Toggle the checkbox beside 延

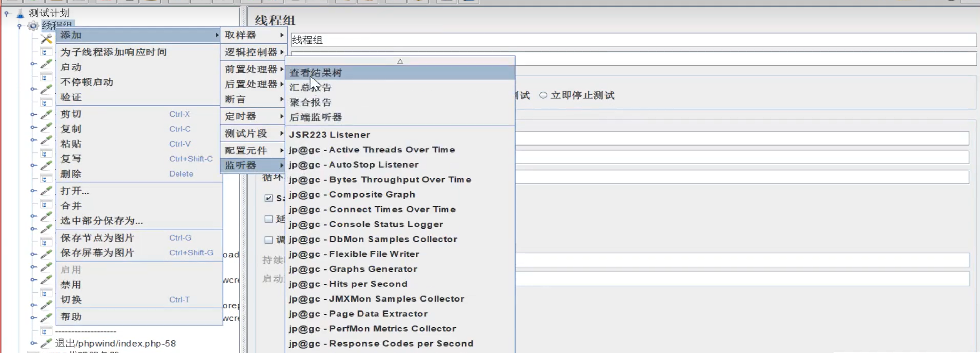click(x=269, y=219)
